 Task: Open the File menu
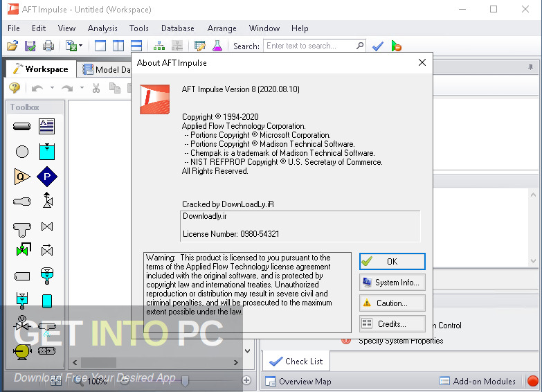coord(13,28)
